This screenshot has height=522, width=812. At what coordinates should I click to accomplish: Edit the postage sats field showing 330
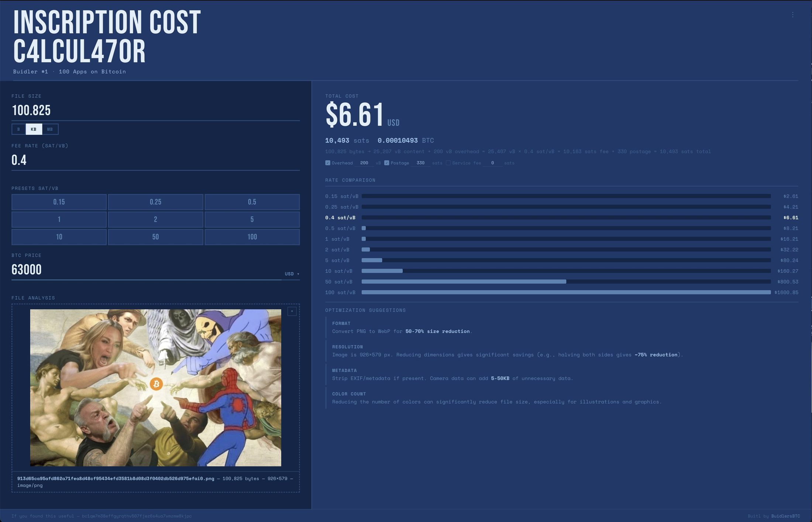coord(420,163)
